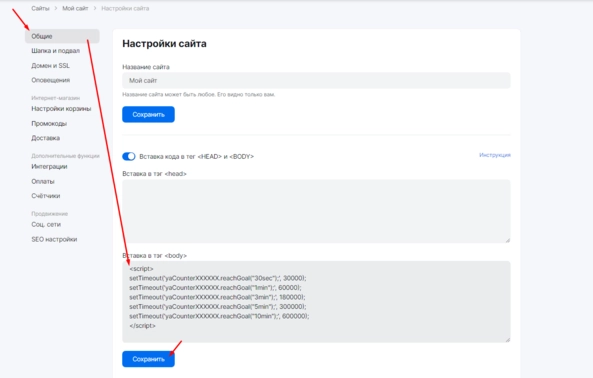Open Счётчики section

(x=45, y=196)
